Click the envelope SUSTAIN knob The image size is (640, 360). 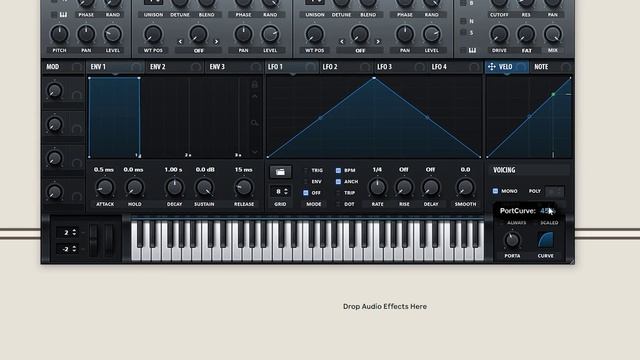204,187
